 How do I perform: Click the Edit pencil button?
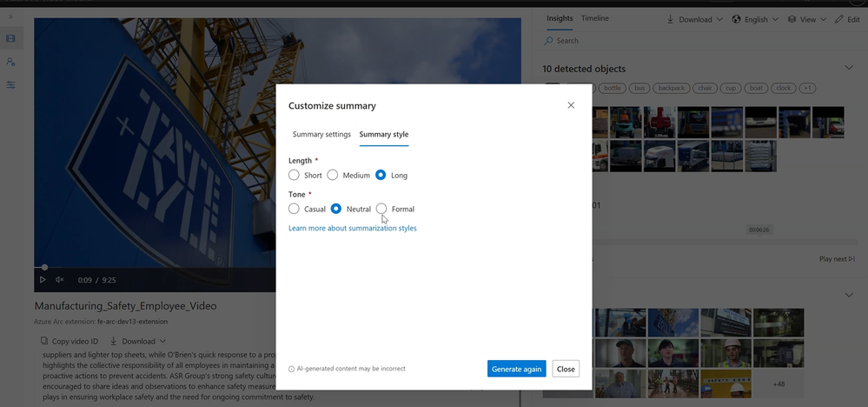847,19
